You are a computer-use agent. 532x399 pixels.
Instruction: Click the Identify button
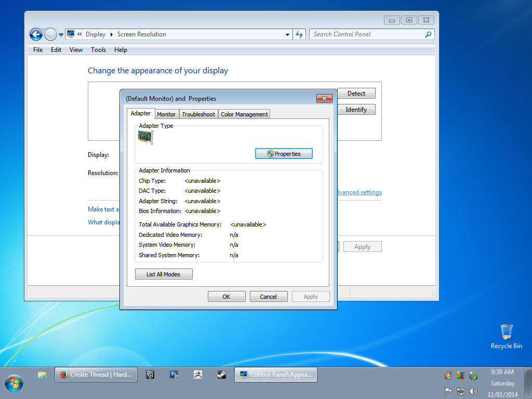[356, 110]
